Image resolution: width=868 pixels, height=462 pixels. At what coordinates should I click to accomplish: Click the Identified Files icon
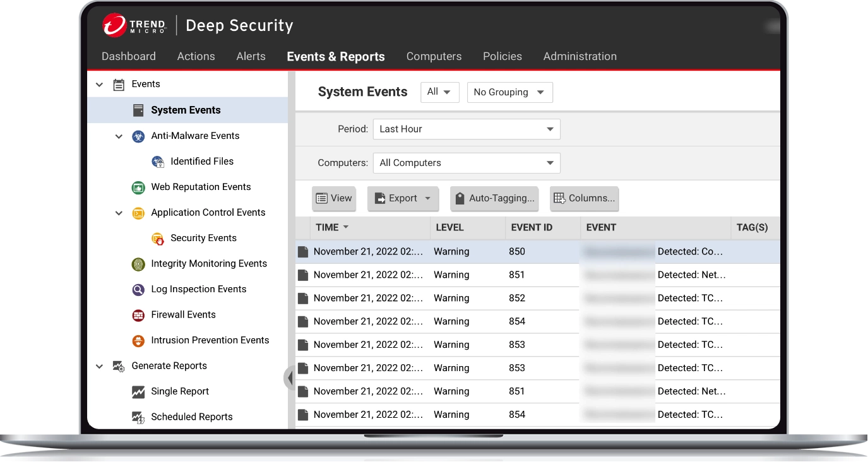coord(158,162)
